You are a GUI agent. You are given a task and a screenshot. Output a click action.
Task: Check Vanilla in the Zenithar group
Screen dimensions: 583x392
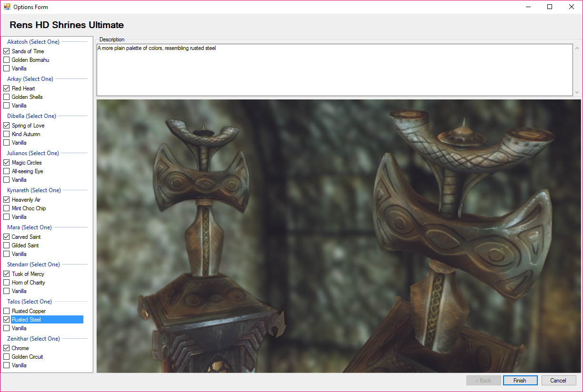tap(7, 365)
